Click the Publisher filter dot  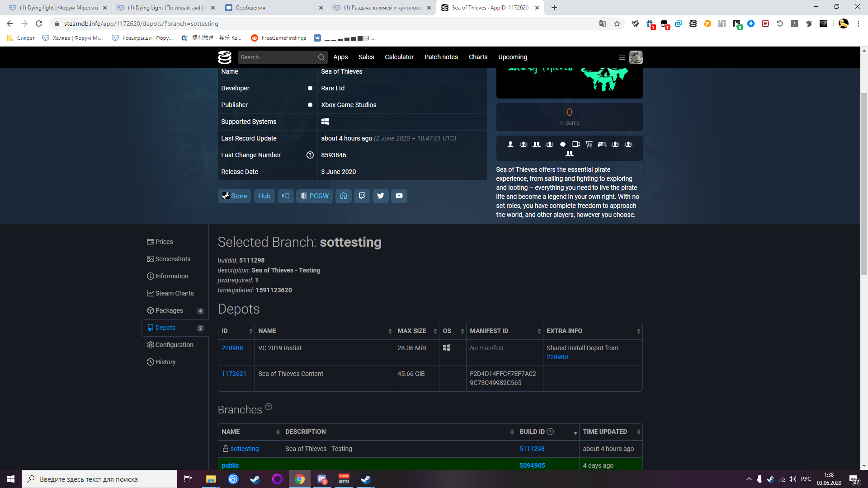point(310,105)
